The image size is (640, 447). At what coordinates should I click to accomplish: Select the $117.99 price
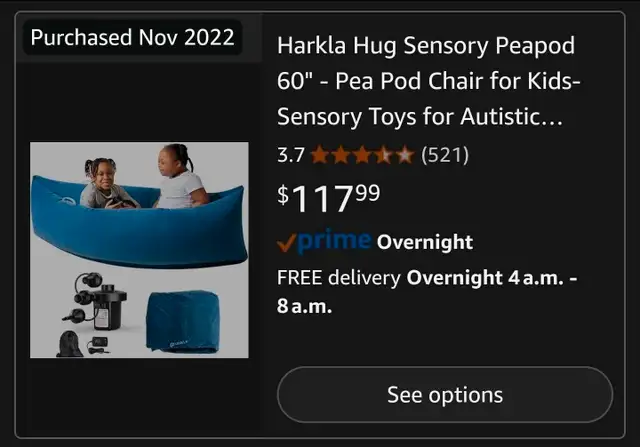tap(329, 198)
